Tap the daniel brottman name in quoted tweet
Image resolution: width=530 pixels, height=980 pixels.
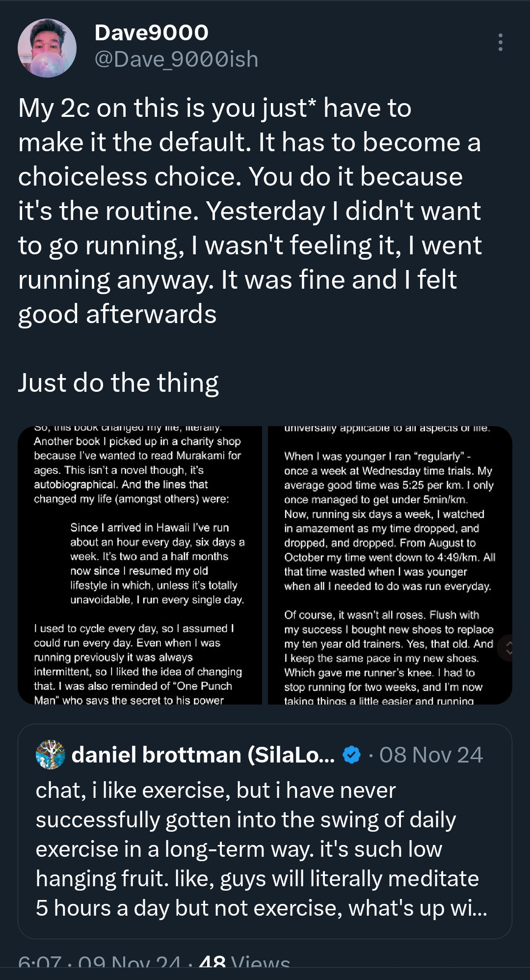point(203,755)
